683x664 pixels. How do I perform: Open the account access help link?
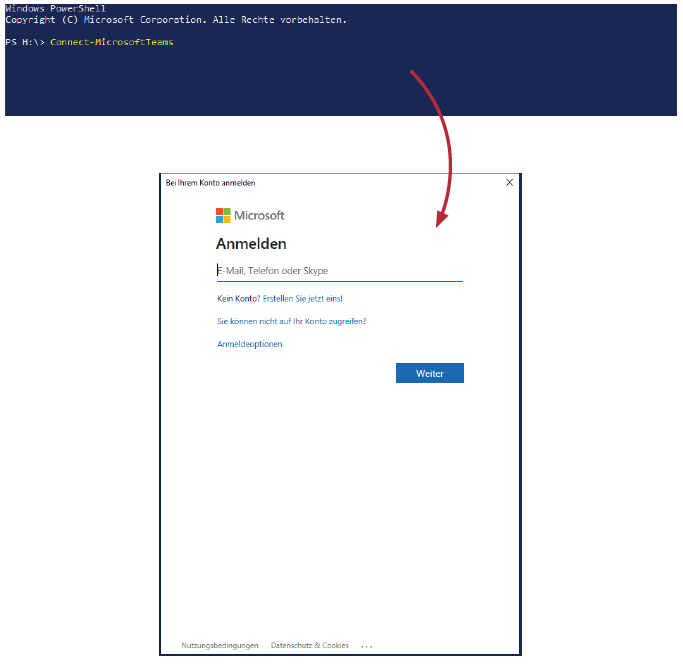pos(291,321)
